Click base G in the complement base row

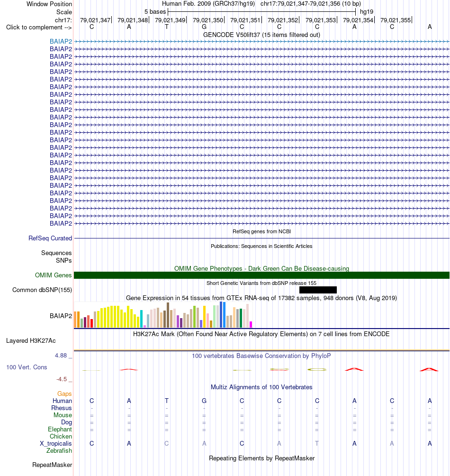(204, 27)
